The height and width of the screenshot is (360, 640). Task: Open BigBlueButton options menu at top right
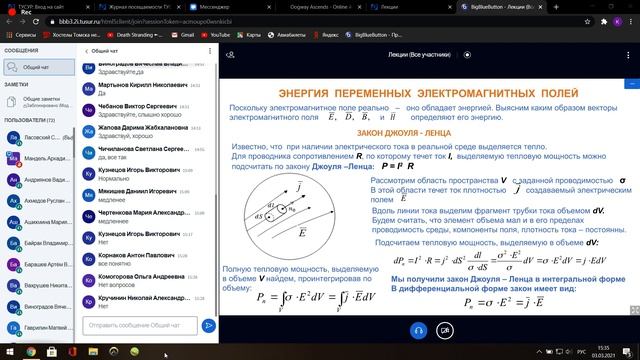pos(628,55)
